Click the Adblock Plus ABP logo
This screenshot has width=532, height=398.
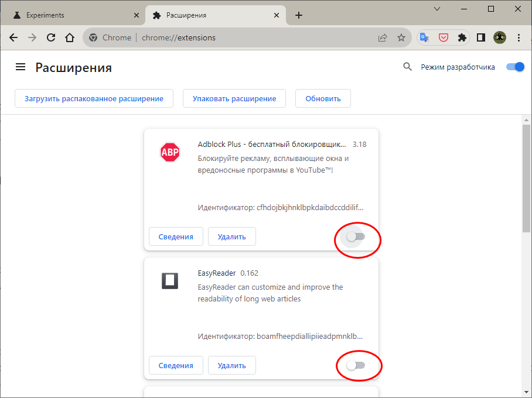[170, 152]
